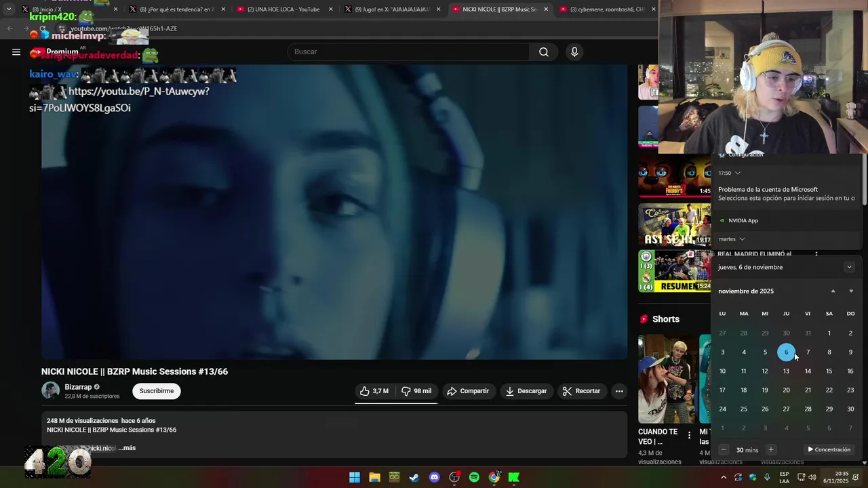
Task: Open the volume tray icon
Action: pos(813,477)
